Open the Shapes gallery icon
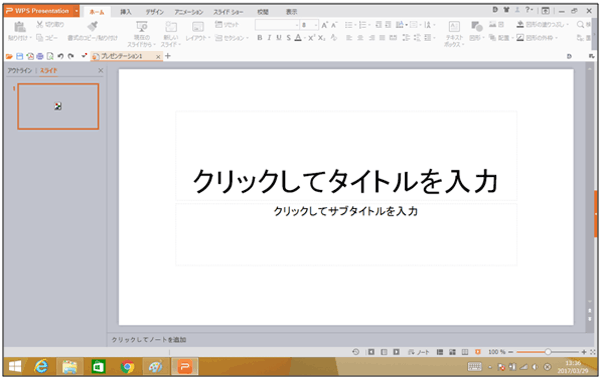The height and width of the screenshot is (378, 600). tap(476, 26)
